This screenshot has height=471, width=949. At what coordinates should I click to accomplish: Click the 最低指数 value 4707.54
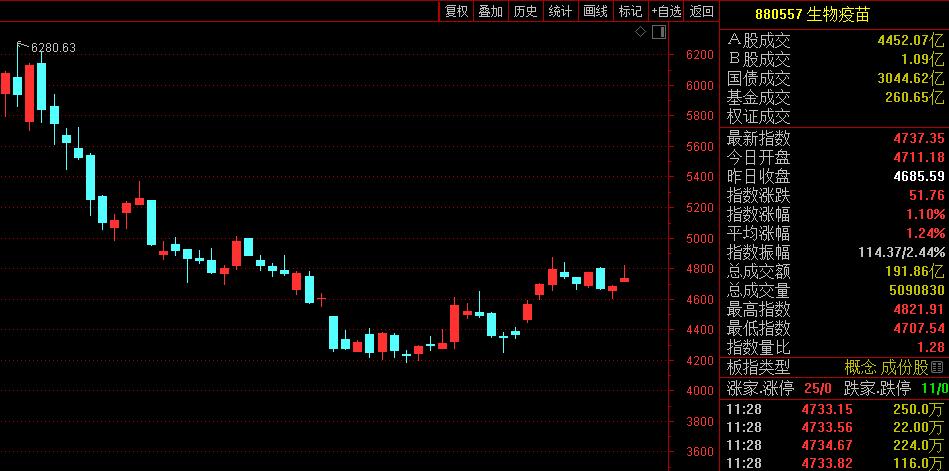tap(919, 328)
